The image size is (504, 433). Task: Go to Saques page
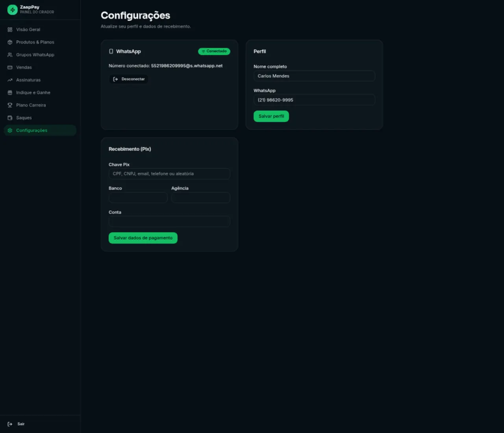40,118
